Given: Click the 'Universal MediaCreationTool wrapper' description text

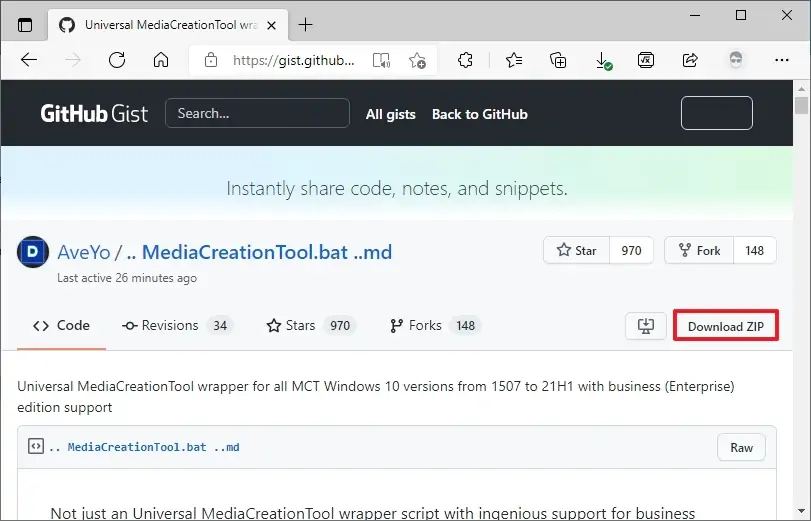Looking at the screenshot, I should click(376, 397).
